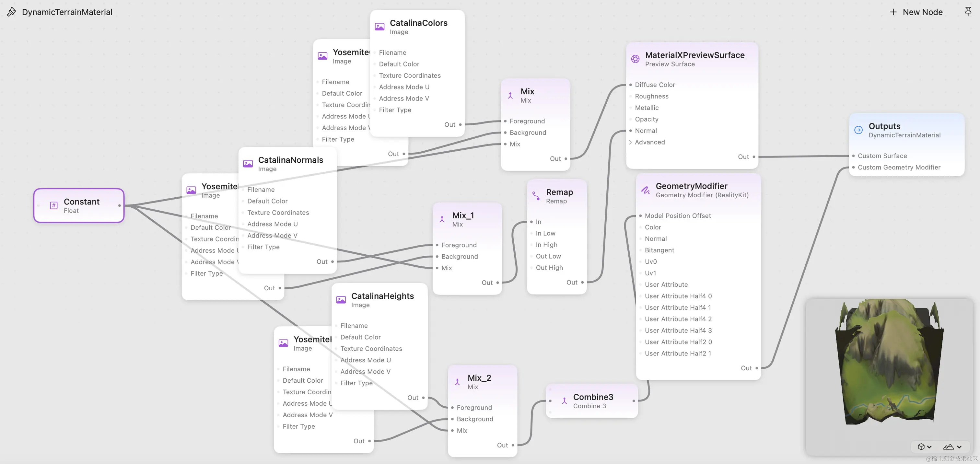Click the Constant Float hash icon

tap(54, 205)
